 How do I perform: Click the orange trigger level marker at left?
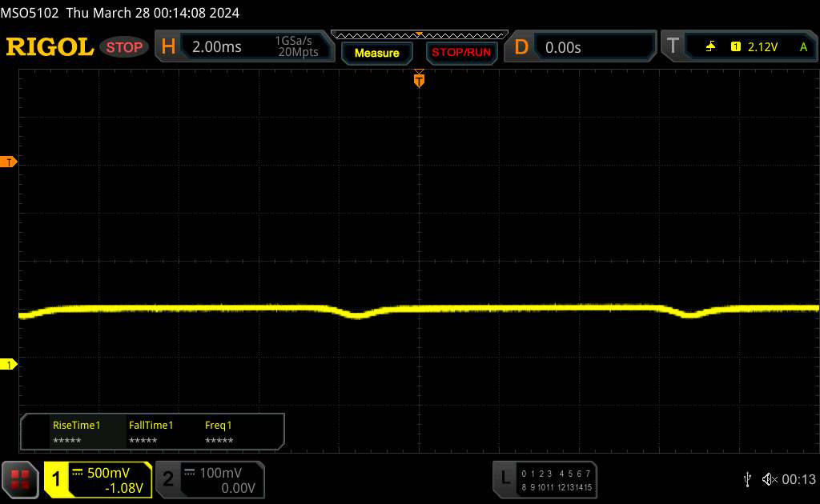click(9, 162)
